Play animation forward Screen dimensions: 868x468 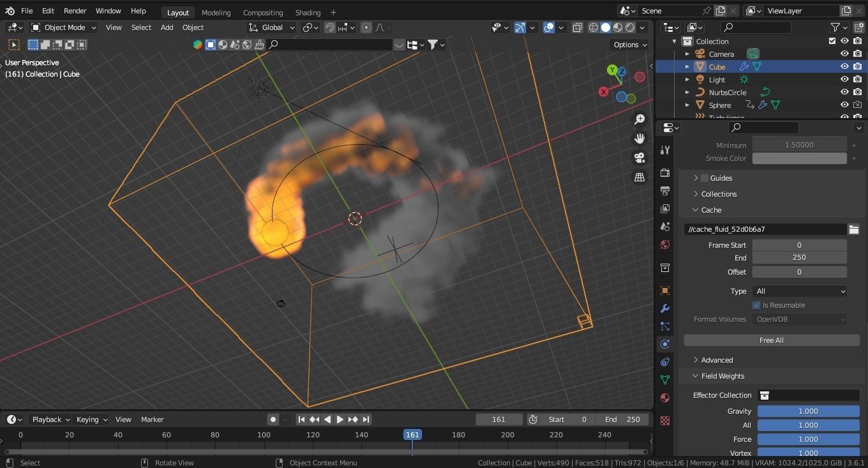click(340, 419)
